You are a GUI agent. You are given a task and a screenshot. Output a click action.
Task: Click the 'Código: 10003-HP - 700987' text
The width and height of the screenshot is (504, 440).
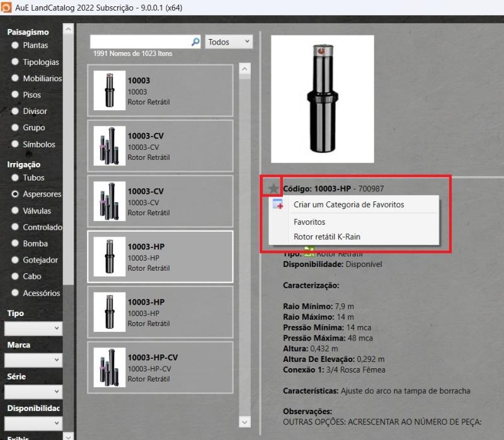pyautogui.click(x=333, y=188)
